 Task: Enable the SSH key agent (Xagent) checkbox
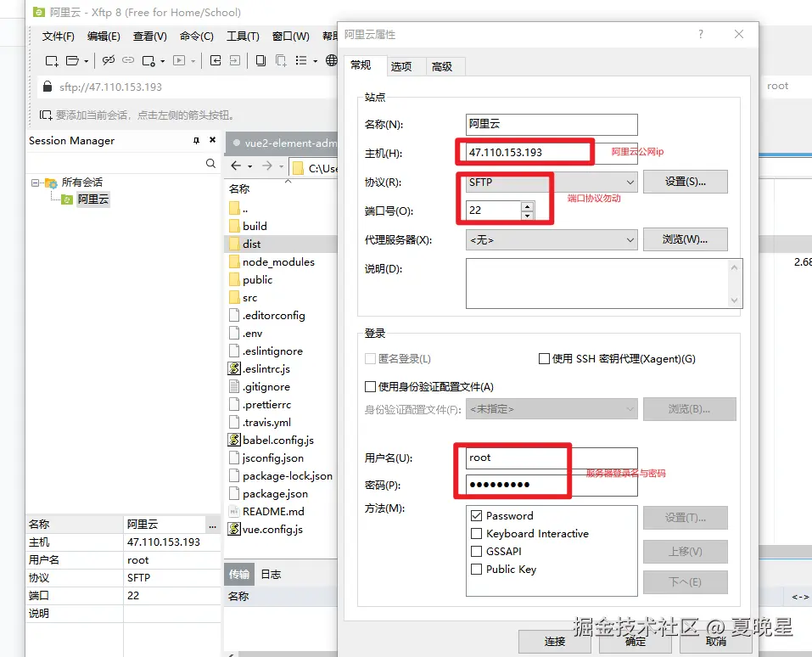click(x=544, y=358)
